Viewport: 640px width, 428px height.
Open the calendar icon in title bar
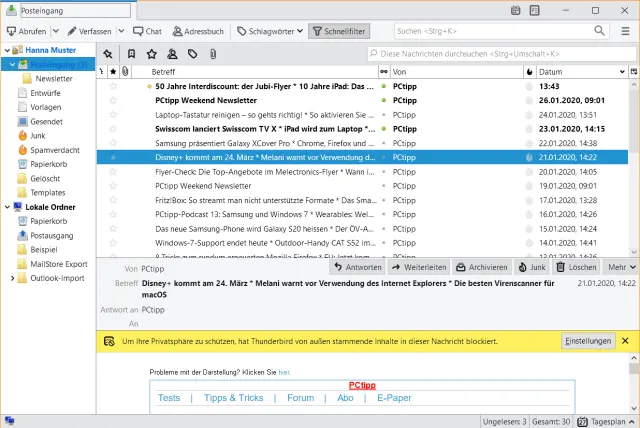tap(516, 10)
